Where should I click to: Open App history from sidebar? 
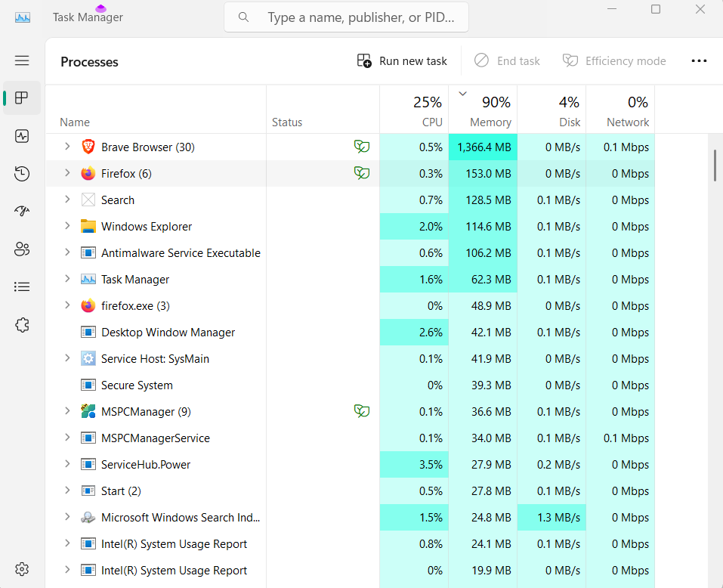(22, 174)
